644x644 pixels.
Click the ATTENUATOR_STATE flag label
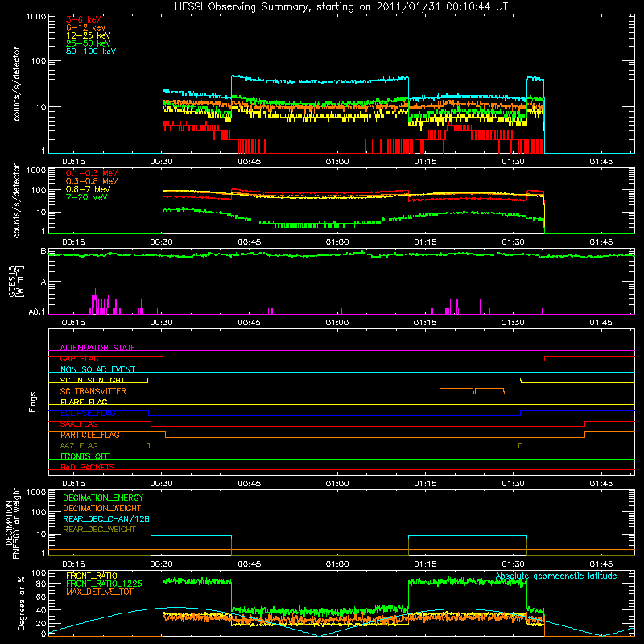click(x=97, y=348)
